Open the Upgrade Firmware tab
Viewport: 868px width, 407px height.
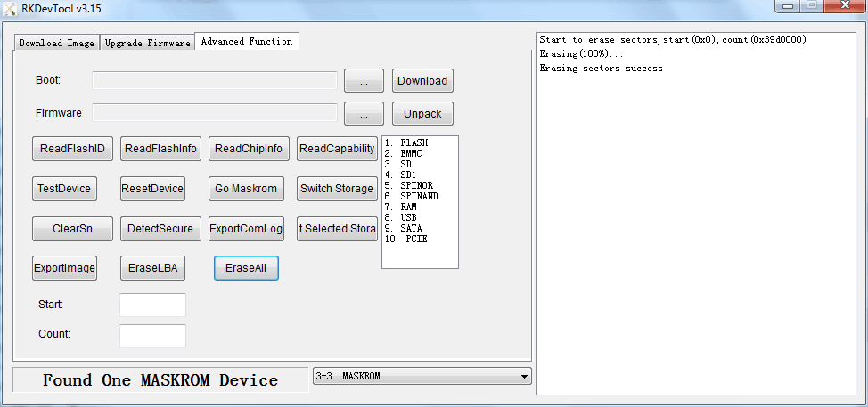(147, 43)
